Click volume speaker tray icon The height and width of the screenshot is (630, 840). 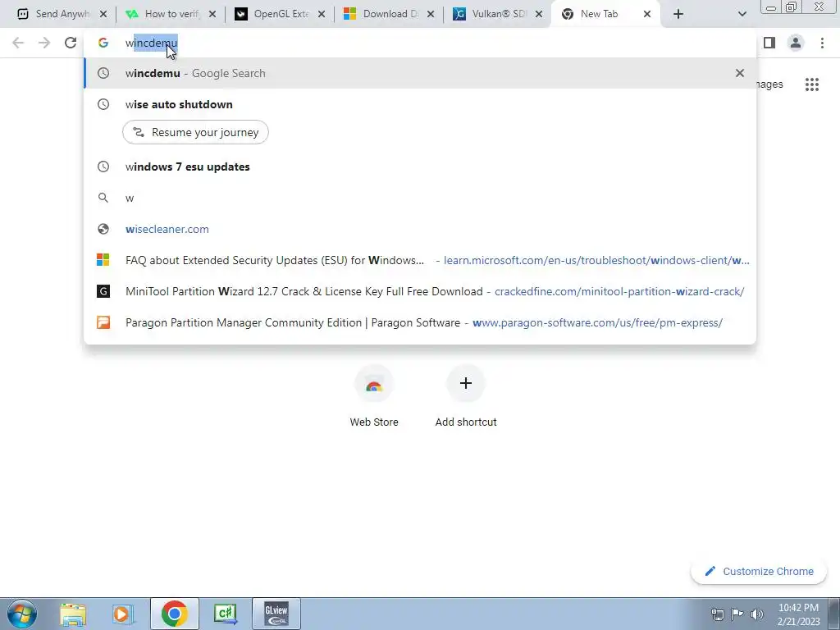757,614
